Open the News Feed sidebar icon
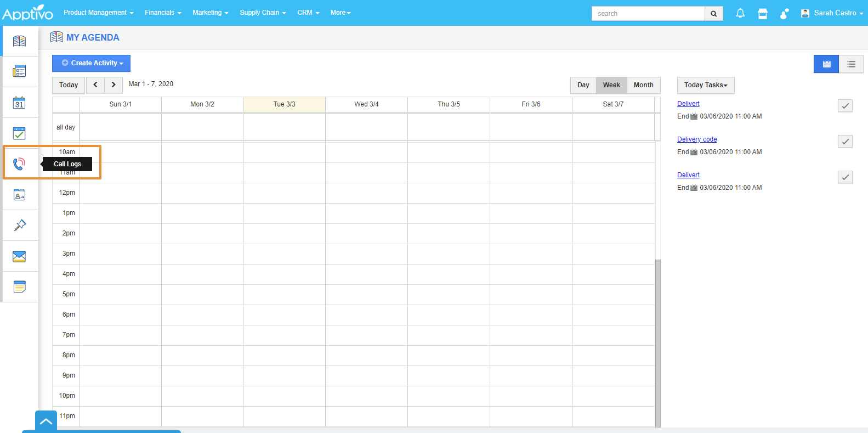The image size is (868, 433). (19, 71)
